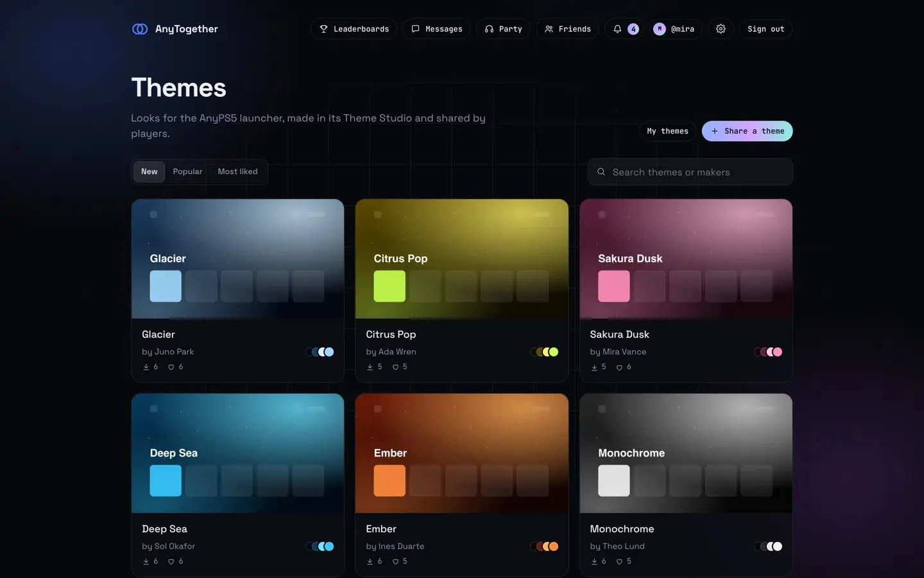Open My themes
The width and height of the screenshot is (924, 578).
click(667, 131)
